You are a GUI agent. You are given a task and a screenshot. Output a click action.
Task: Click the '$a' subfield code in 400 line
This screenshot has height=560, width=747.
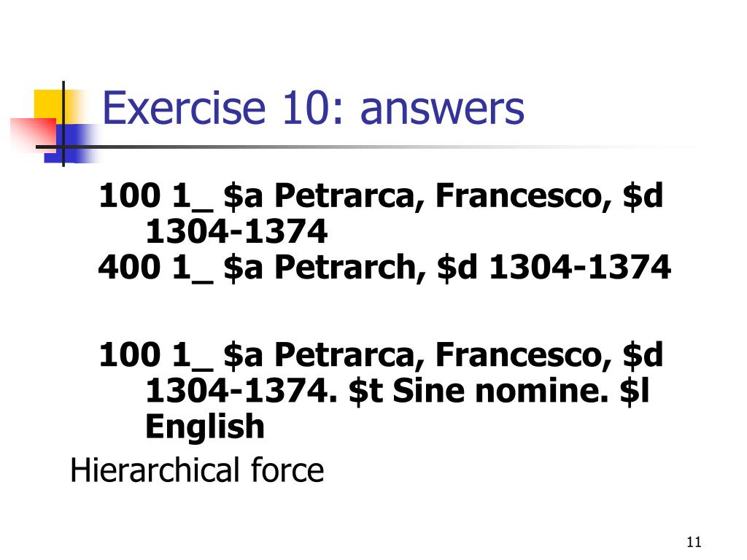[x=243, y=268]
